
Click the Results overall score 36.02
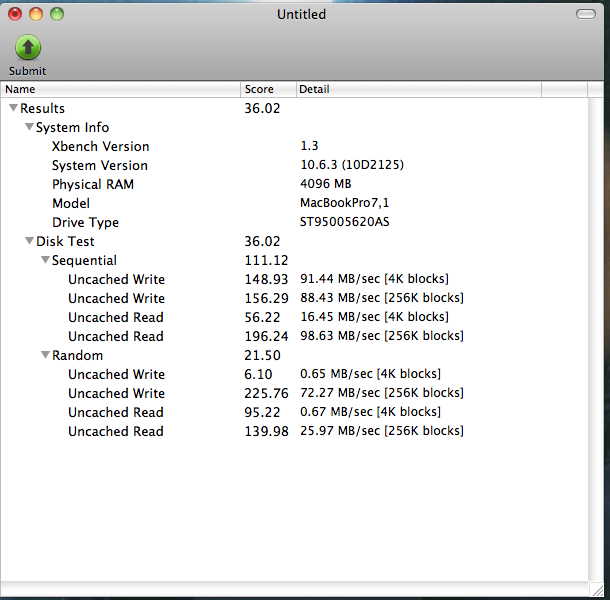tap(262, 108)
